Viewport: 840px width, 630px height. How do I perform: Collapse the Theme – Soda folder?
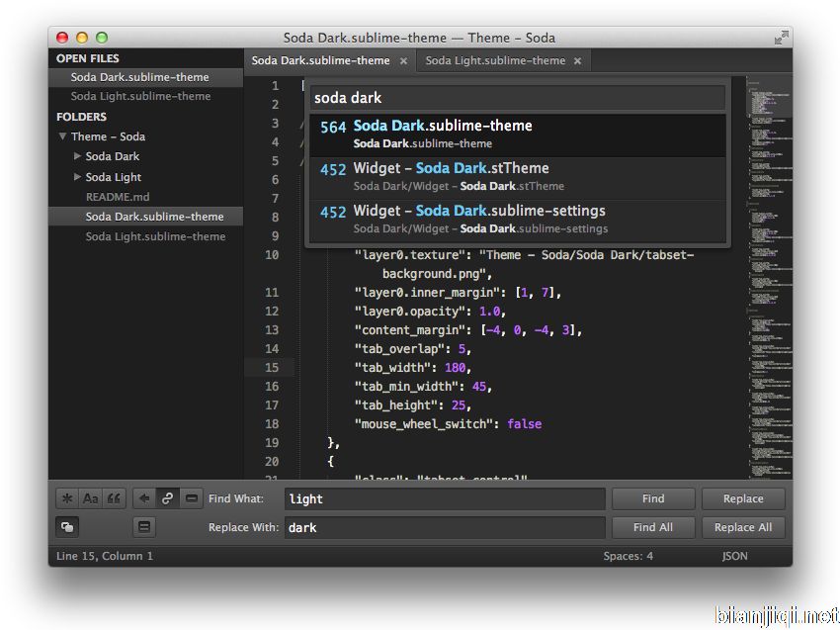(x=62, y=137)
